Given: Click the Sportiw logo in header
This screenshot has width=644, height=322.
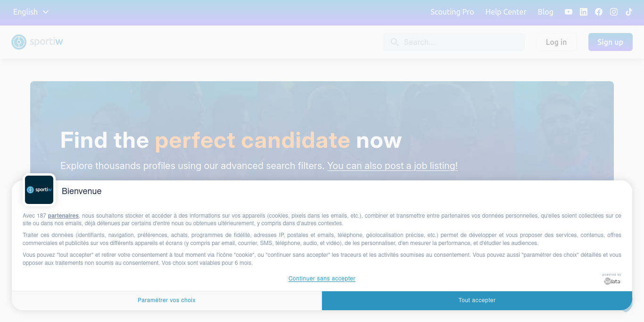Looking at the screenshot, I should pyautogui.click(x=37, y=42).
